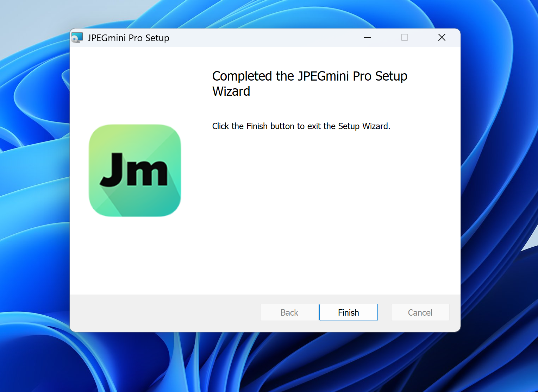This screenshot has width=538, height=392.
Task: Minimize the JPEGmini Pro Setup window
Action: 368,38
